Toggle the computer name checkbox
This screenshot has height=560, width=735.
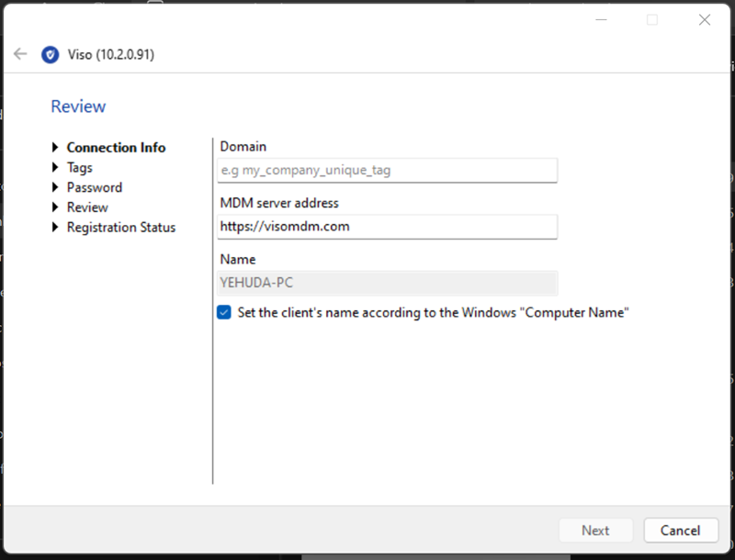point(224,312)
